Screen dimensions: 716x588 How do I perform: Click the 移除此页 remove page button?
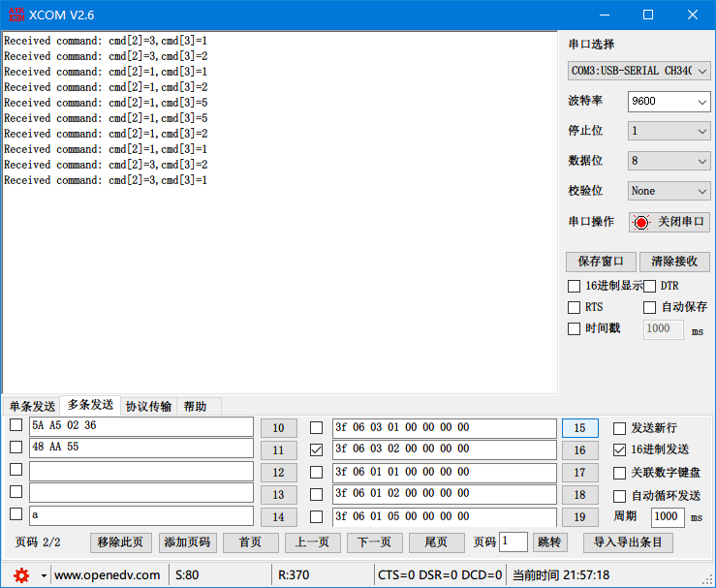click(120, 542)
